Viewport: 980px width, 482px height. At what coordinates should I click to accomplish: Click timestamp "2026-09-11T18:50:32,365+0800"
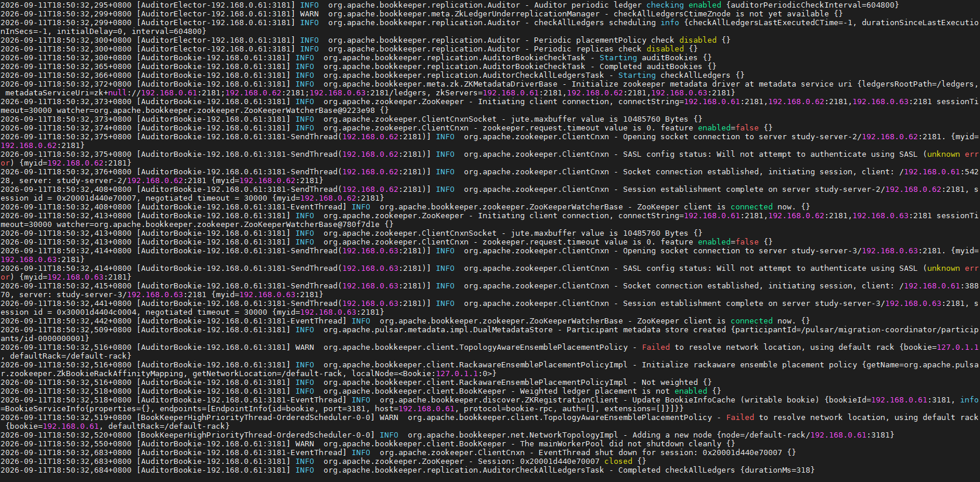(x=66, y=67)
